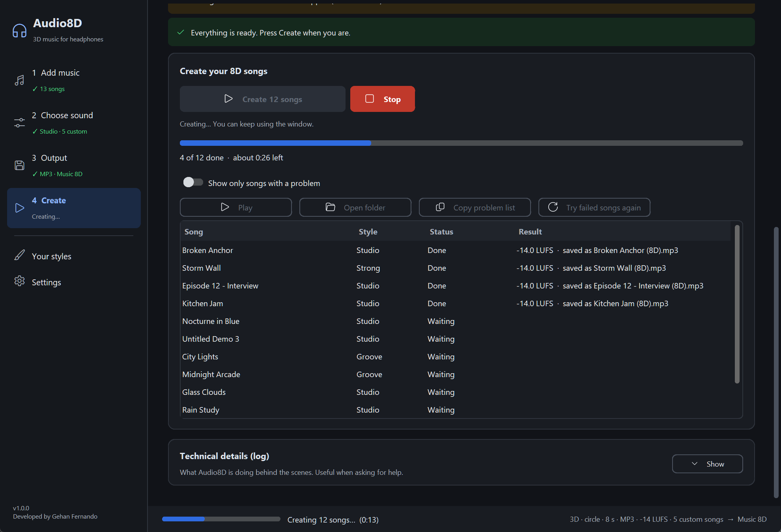Toggle Show only songs with a problem
The image size is (781, 532).
pos(193,182)
